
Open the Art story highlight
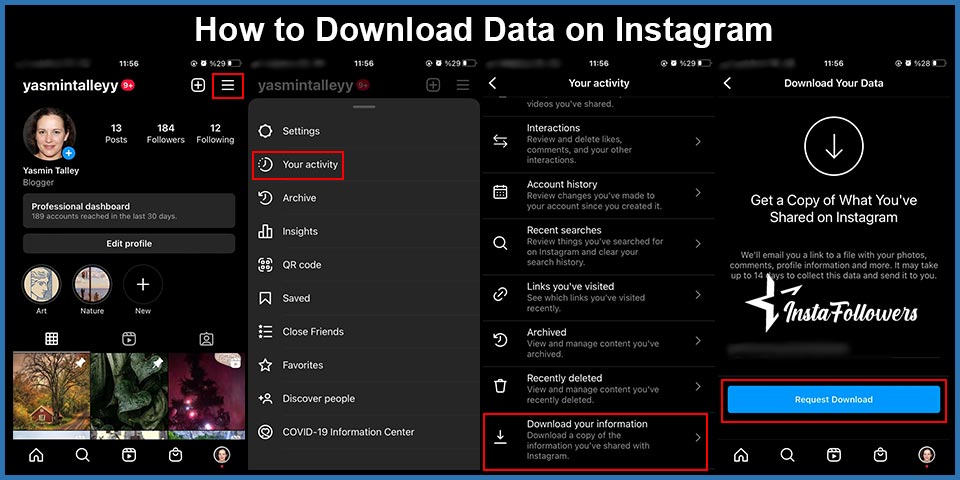(42, 285)
